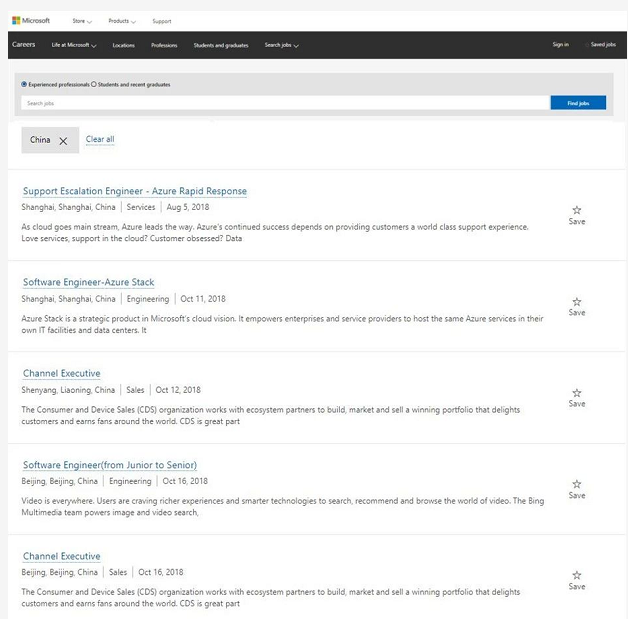Click the Find jobs button
628x619 pixels.
point(578,103)
